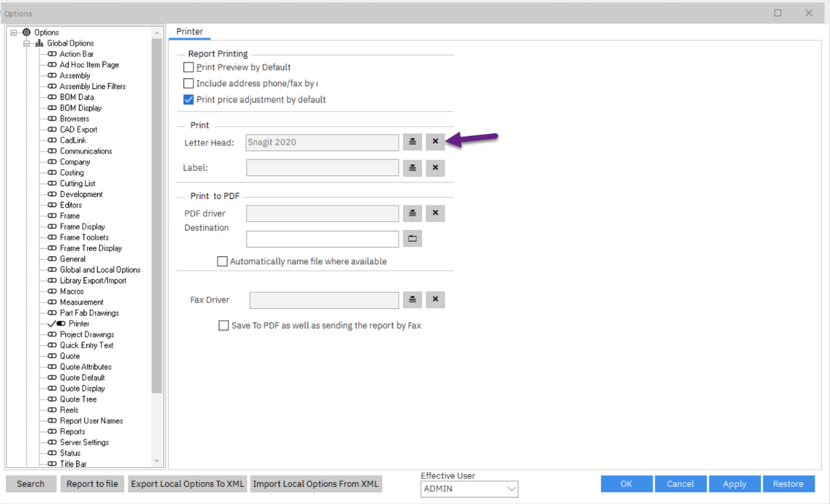Image resolution: width=830 pixels, height=504 pixels.
Task: Check Save To PDF when sending Fax
Action: pyautogui.click(x=224, y=326)
